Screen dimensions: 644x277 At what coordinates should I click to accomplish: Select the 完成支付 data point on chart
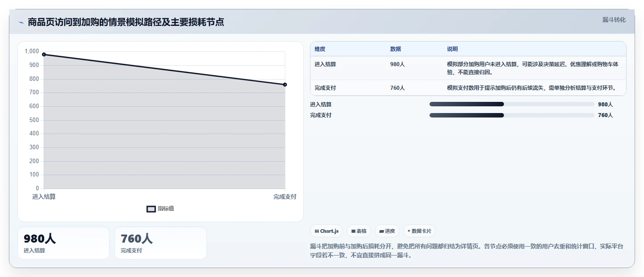coord(285,84)
